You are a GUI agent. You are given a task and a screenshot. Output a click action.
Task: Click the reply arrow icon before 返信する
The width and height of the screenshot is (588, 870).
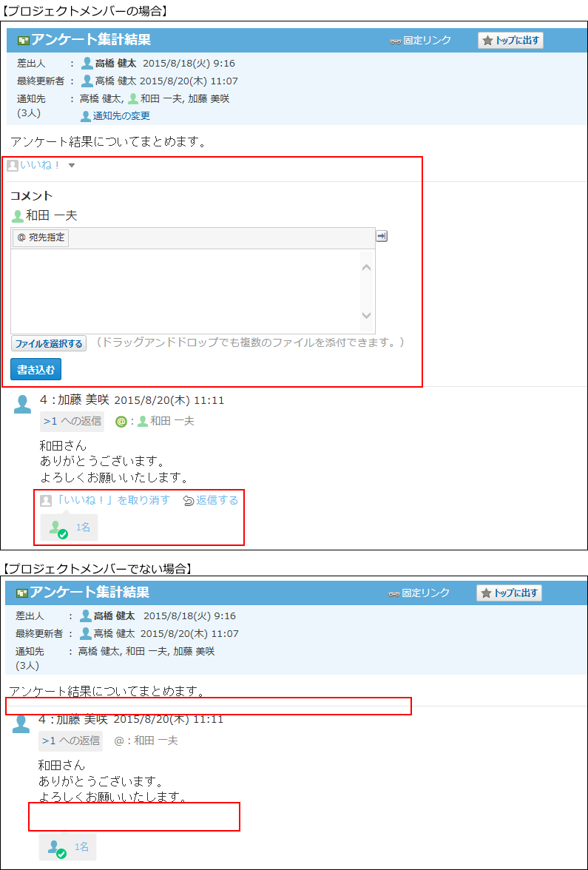[189, 501]
